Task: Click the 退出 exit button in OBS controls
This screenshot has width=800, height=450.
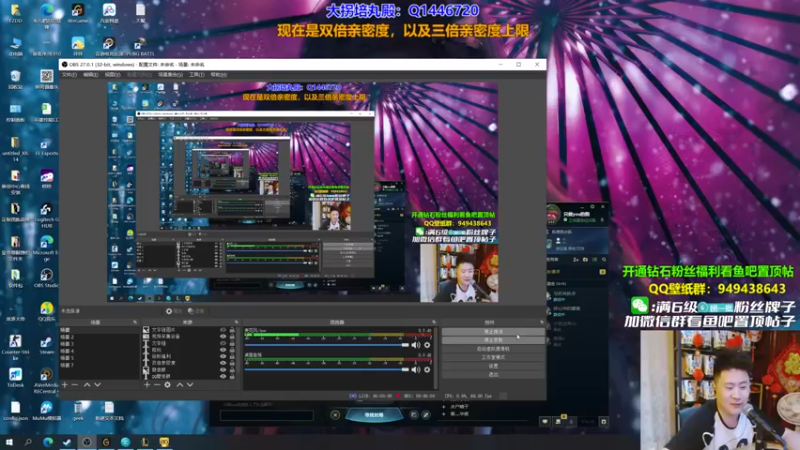Action: 493,374
